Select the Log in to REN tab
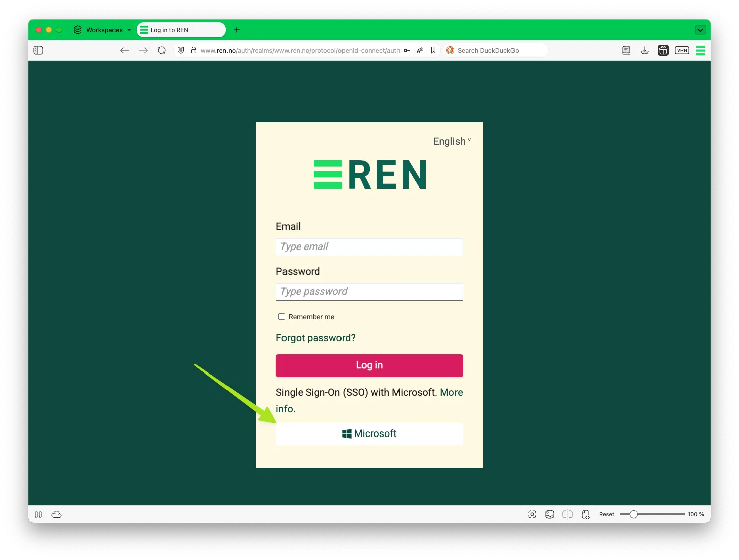 pyautogui.click(x=181, y=30)
